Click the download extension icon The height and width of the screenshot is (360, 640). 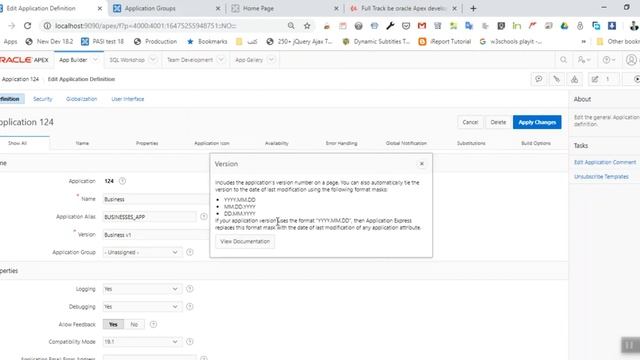(x=612, y=26)
